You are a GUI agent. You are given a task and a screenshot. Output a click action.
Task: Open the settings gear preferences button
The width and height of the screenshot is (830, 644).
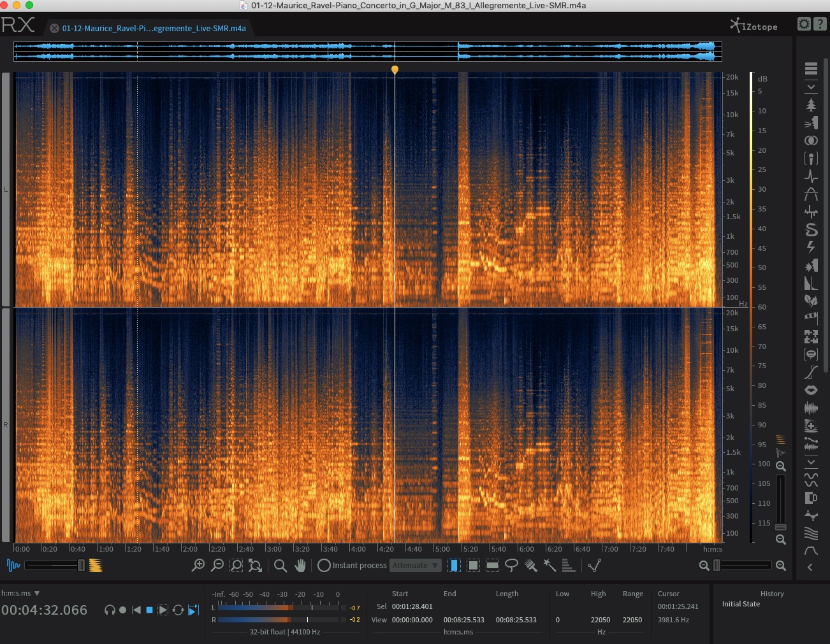[x=805, y=24]
